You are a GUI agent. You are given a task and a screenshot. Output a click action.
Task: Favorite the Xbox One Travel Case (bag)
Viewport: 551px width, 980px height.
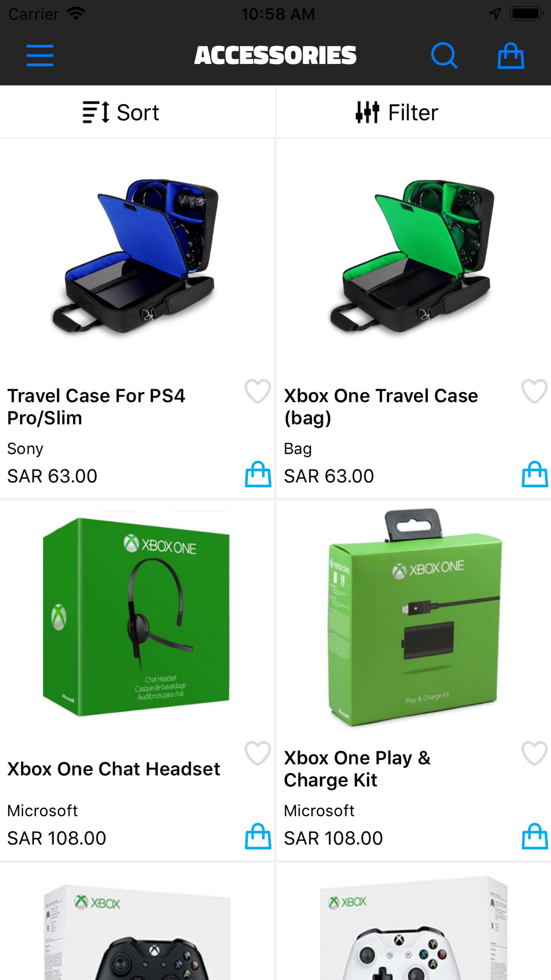[x=534, y=391]
